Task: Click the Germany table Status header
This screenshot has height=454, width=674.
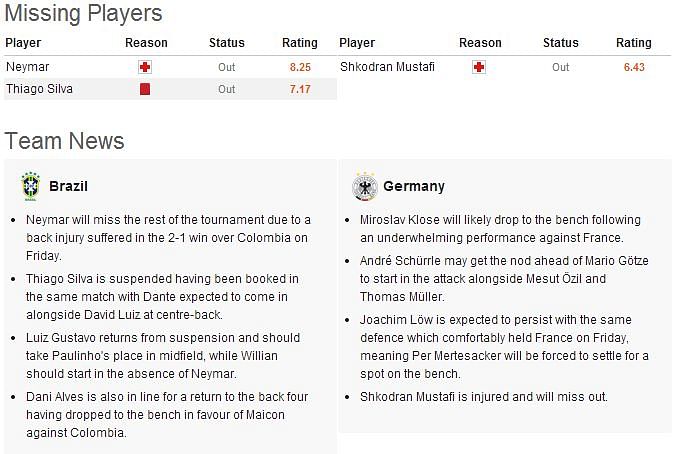Action: 561,43
